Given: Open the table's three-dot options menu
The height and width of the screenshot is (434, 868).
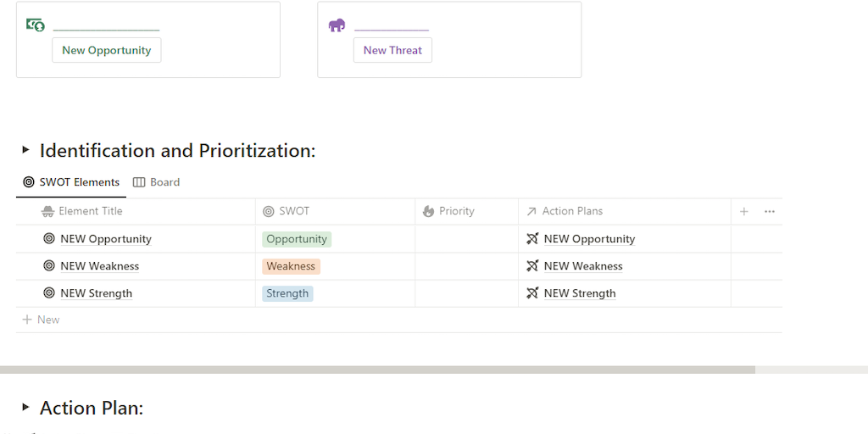Looking at the screenshot, I should click(770, 212).
